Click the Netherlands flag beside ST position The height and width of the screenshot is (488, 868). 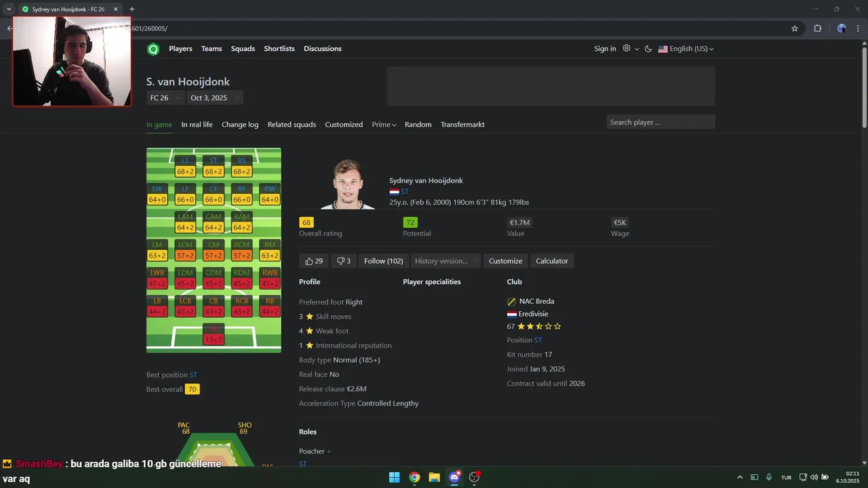coord(394,192)
